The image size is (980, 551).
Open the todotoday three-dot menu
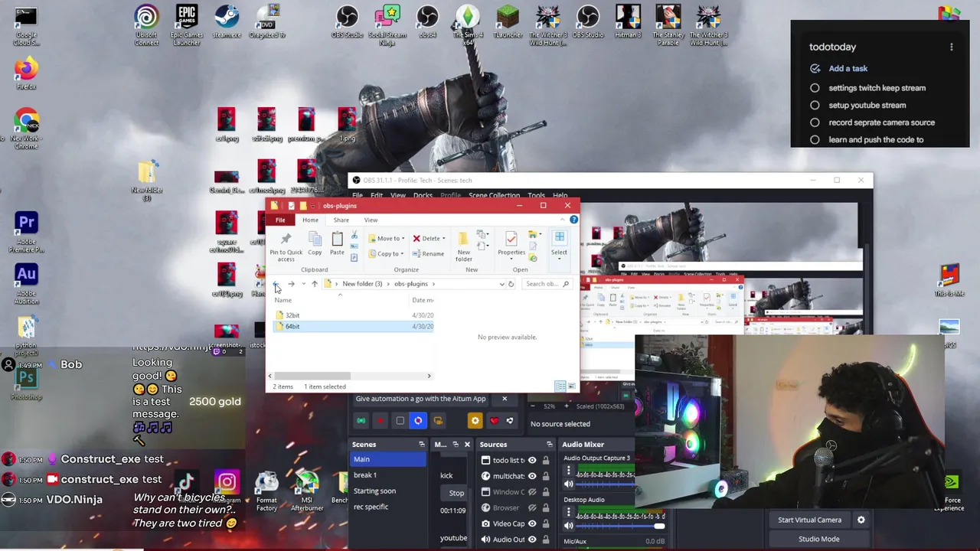click(952, 47)
